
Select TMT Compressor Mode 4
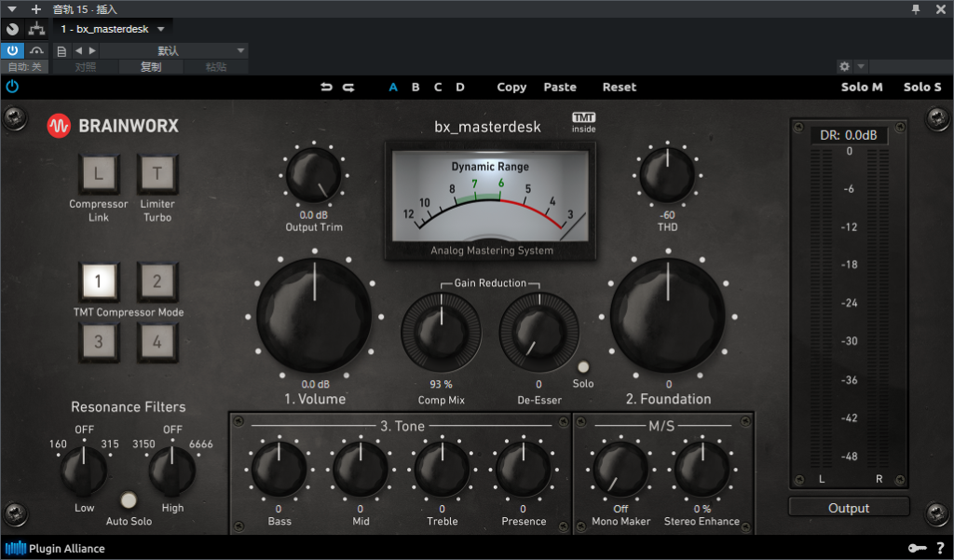tap(157, 342)
